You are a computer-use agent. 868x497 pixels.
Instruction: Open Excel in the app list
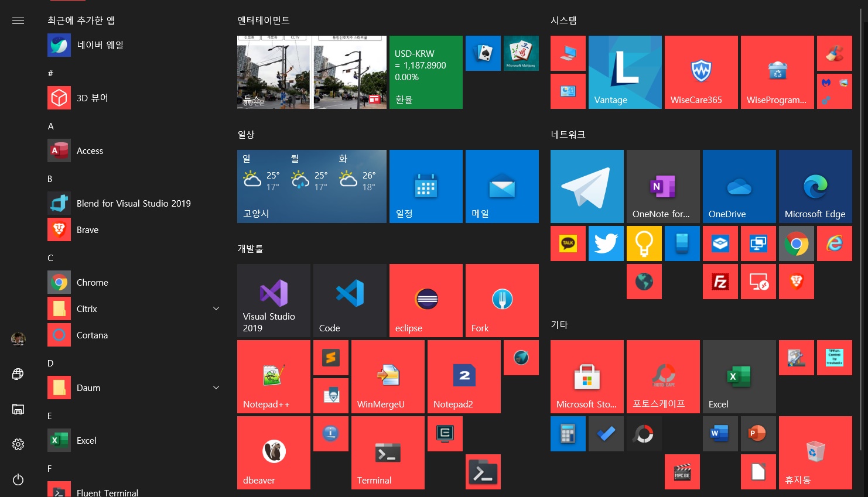pyautogui.click(x=134, y=440)
